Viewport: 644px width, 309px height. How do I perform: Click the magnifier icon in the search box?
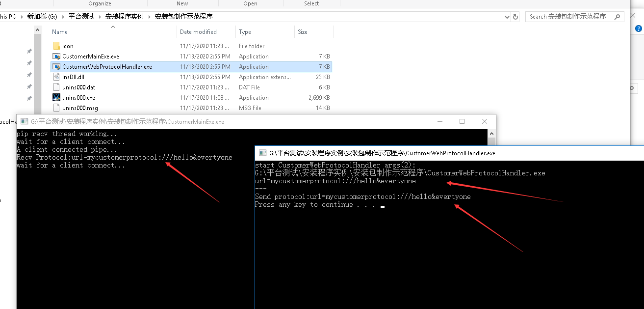coord(617,16)
